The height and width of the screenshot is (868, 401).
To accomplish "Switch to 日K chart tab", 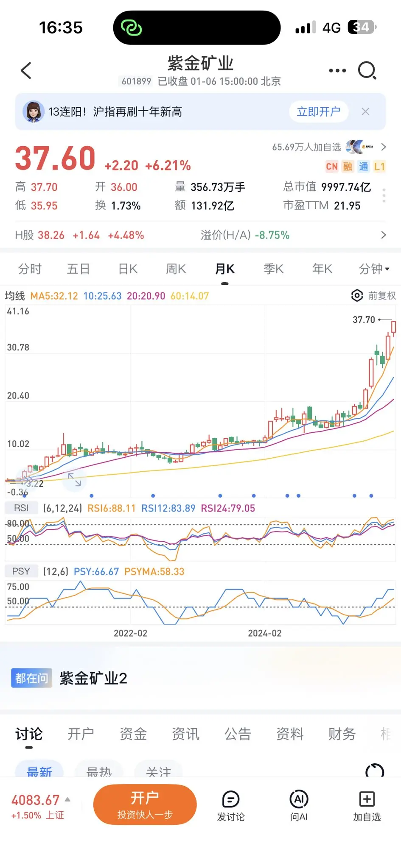I will (128, 269).
